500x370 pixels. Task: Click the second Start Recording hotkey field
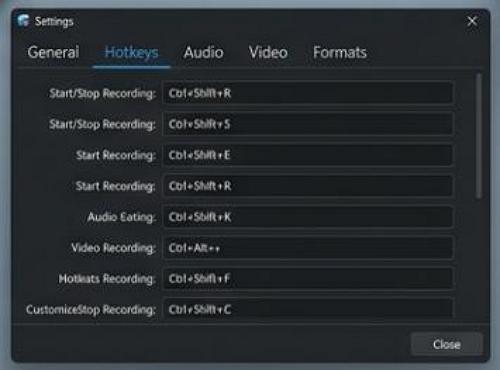pyautogui.click(x=308, y=186)
